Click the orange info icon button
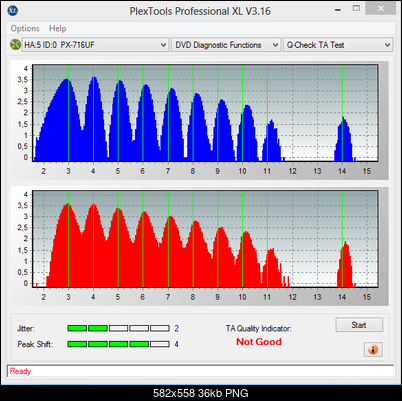 point(373,350)
